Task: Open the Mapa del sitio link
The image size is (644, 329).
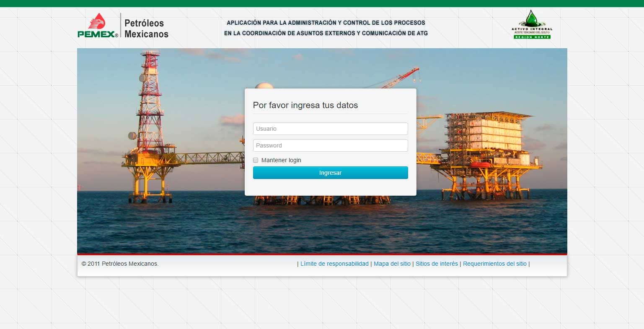Action: click(x=392, y=264)
